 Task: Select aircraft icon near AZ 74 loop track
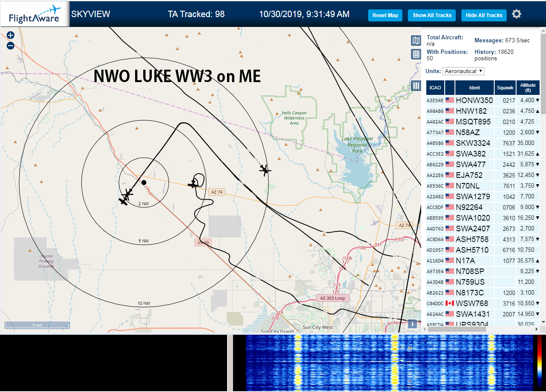[x=194, y=184]
